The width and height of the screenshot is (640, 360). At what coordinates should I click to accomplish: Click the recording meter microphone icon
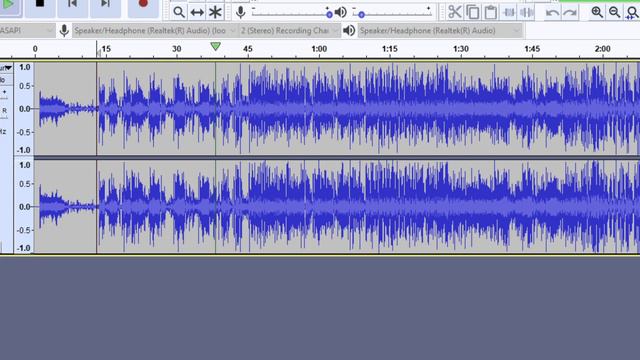point(240,12)
